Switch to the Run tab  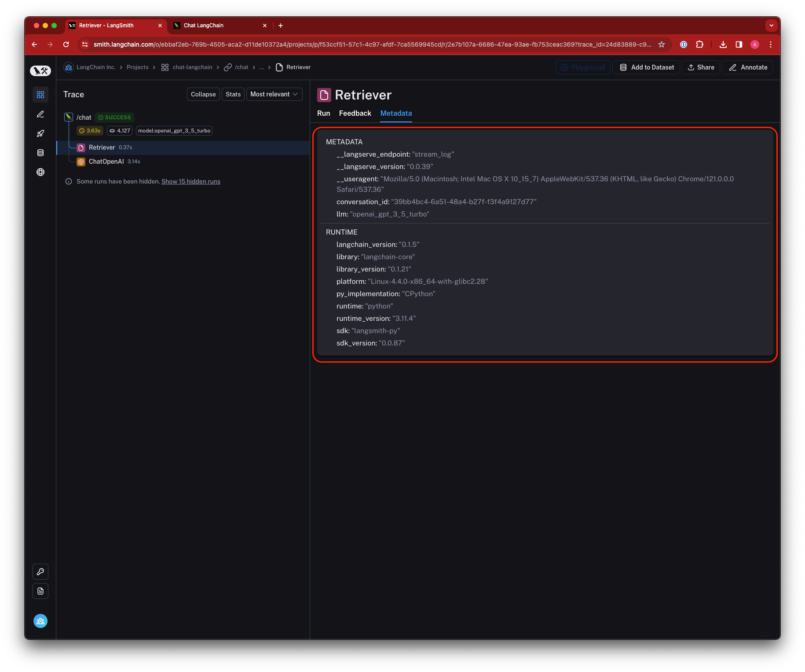[324, 114]
